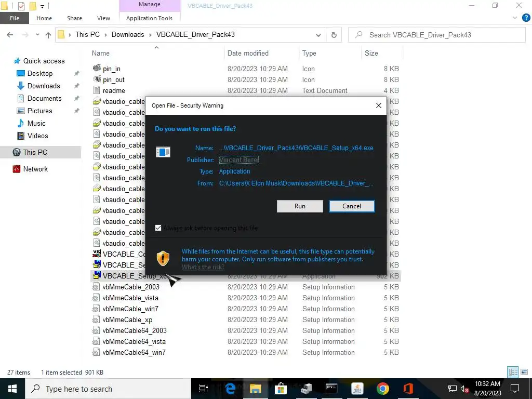Image resolution: width=532 pixels, height=399 pixels.
Task: Open the Java app on the taskbar
Action: point(357,389)
